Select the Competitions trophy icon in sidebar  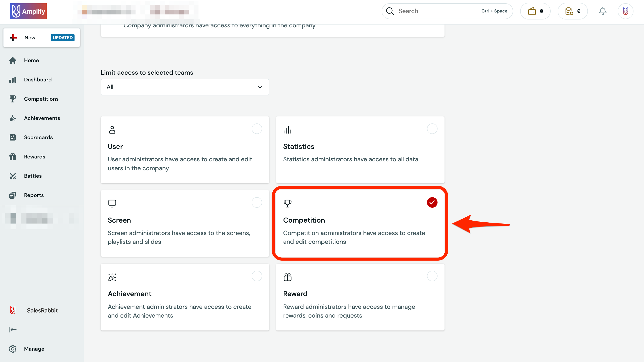coord(13,99)
